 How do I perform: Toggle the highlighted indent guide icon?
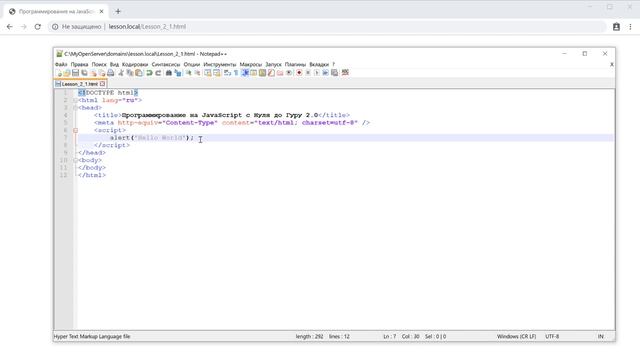[x=245, y=73]
